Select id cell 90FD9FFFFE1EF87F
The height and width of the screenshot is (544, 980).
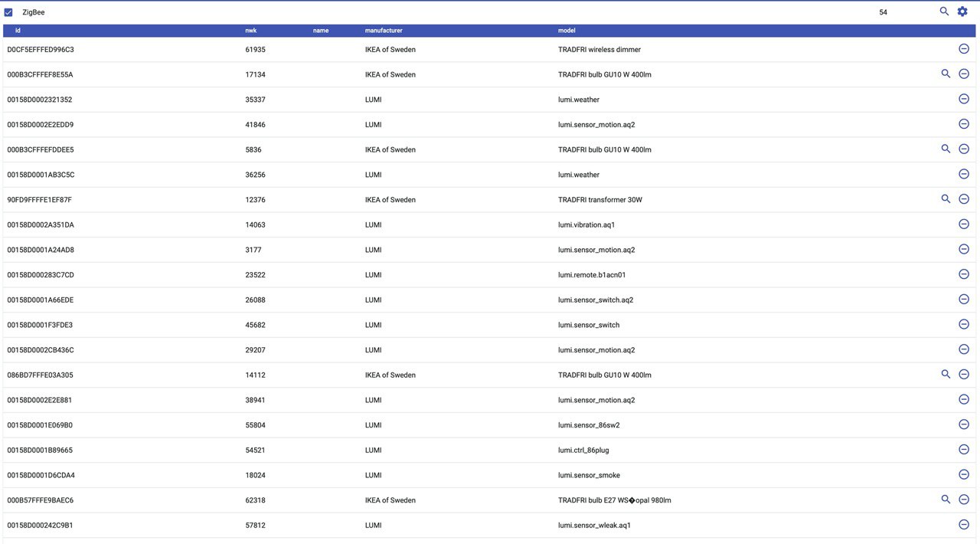(x=39, y=199)
